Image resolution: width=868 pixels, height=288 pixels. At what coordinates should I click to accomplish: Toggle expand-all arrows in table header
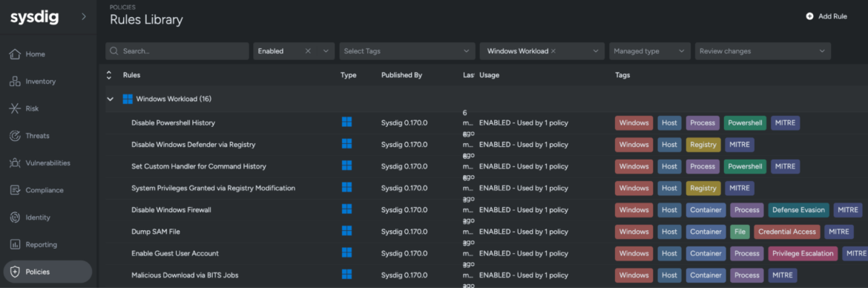click(x=109, y=75)
